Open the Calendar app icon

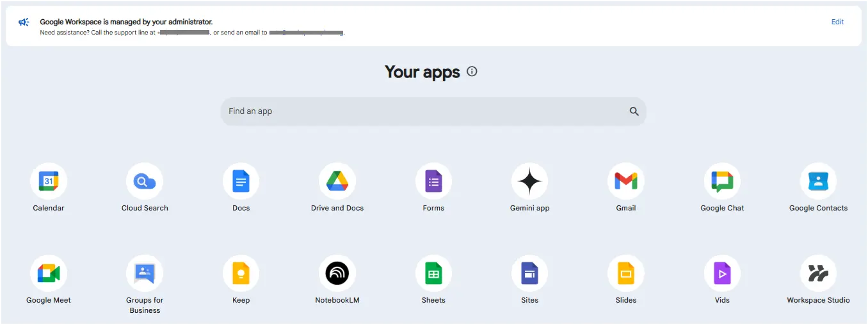[49, 181]
